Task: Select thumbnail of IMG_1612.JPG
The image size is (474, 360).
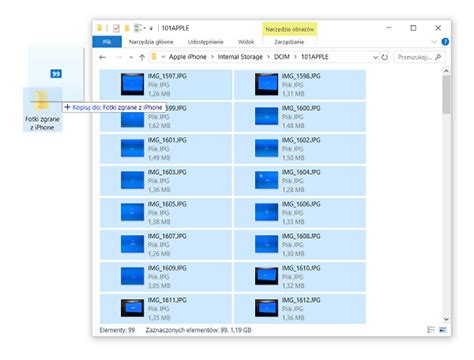Action: [266, 308]
